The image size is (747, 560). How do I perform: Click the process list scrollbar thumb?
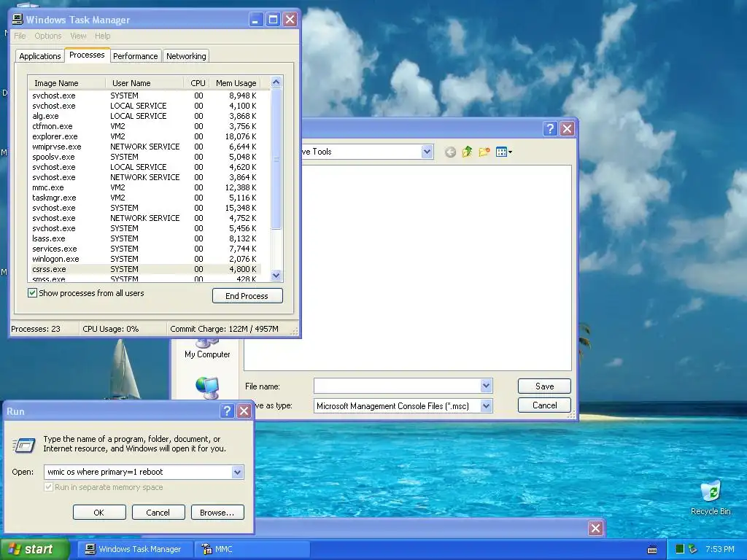pos(276,158)
